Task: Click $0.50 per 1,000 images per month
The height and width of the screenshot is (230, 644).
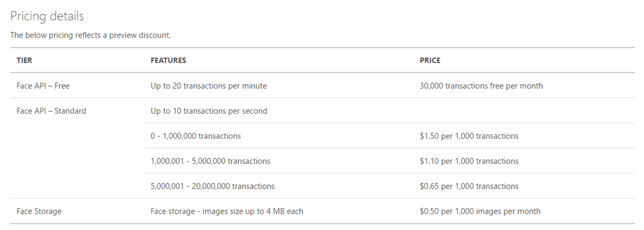Action: [480, 212]
